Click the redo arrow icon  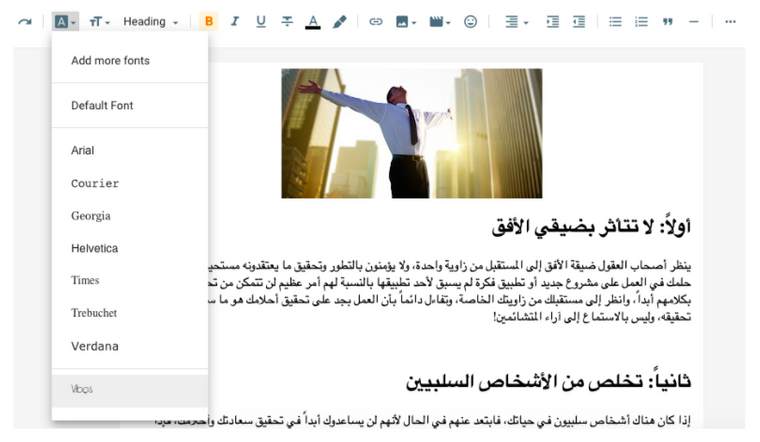pos(25,22)
